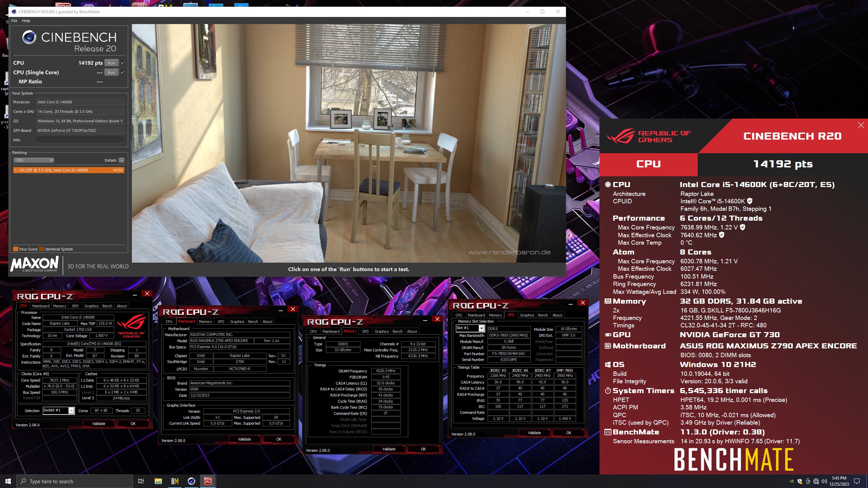
Task: Click the Details label in Ranking section
Action: tap(111, 160)
